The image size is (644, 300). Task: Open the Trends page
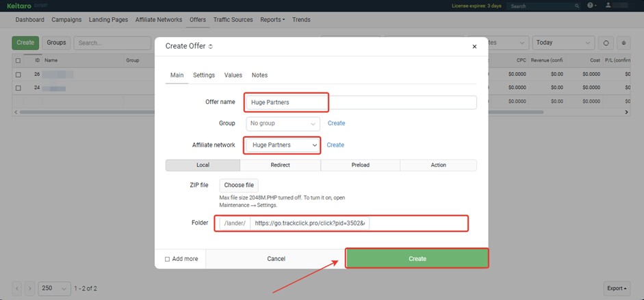301,20
